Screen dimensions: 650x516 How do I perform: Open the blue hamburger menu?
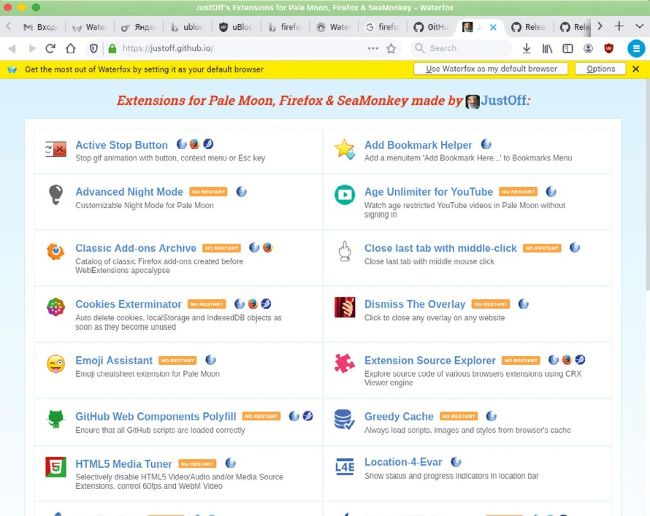[x=635, y=48]
